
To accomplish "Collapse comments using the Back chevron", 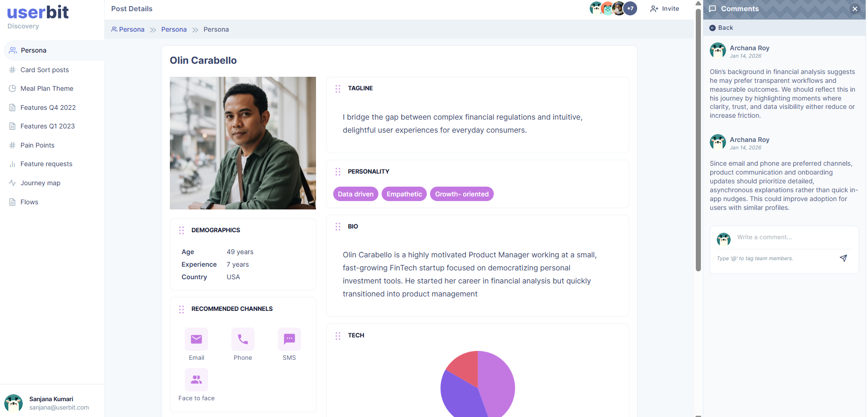I will point(712,28).
